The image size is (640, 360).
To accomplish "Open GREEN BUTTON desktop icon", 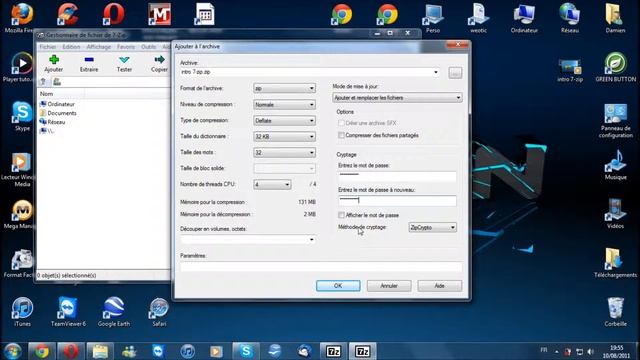I will click(x=616, y=67).
